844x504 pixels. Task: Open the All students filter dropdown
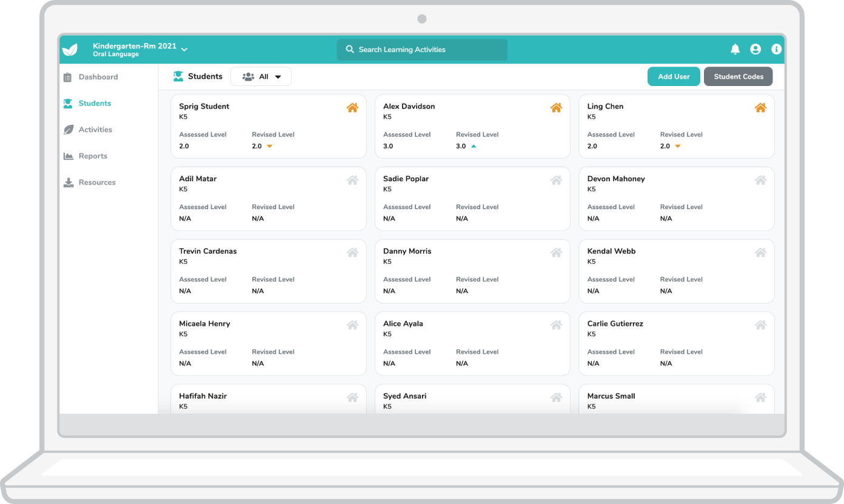coord(261,77)
